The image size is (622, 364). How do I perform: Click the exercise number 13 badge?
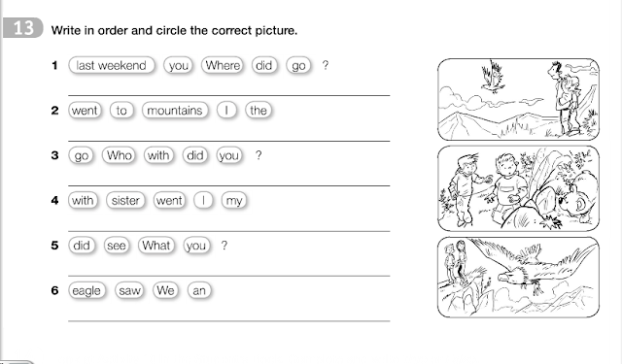[23, 28]
